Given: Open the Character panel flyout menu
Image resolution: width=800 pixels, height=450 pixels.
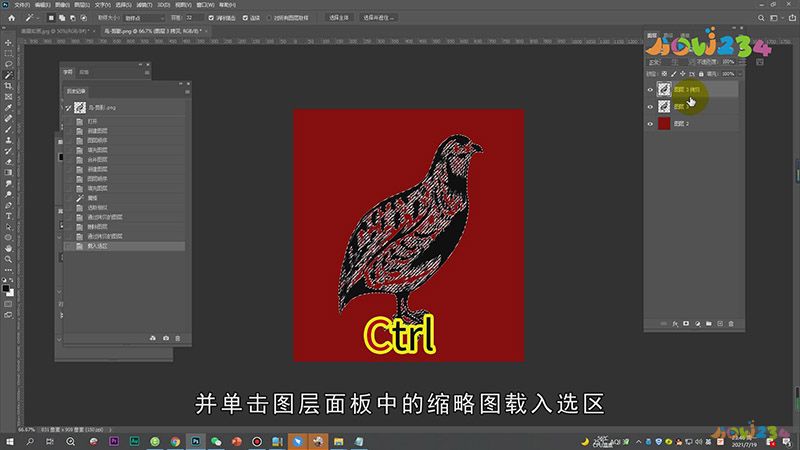Looking at the screenshot, I should pos(147,72).
